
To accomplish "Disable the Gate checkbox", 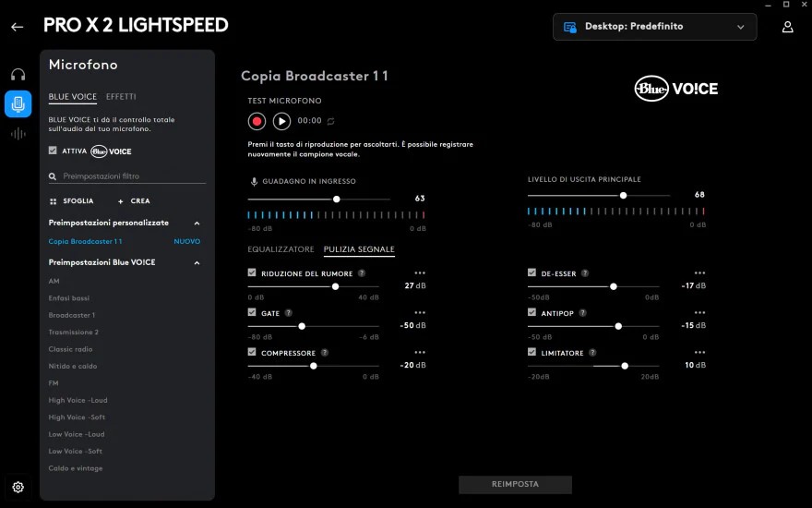I will click(252, 312).
